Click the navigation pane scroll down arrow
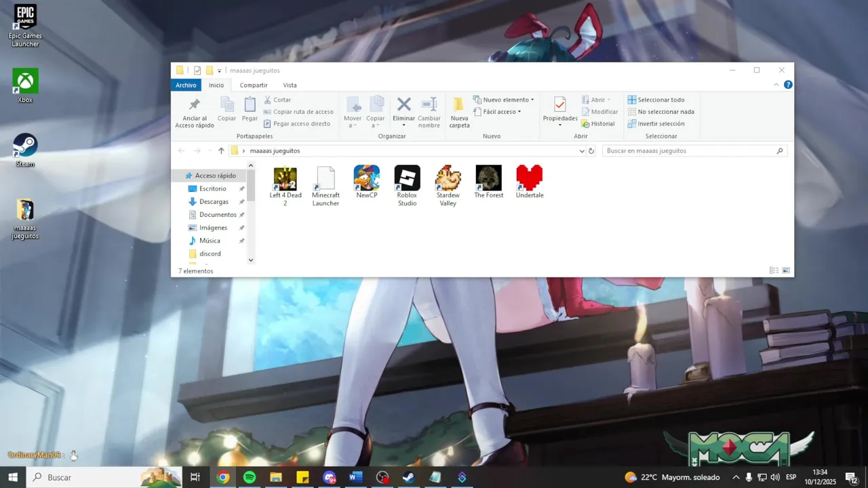The height and width of the screenshot is (488, 868). coord(251,260)
